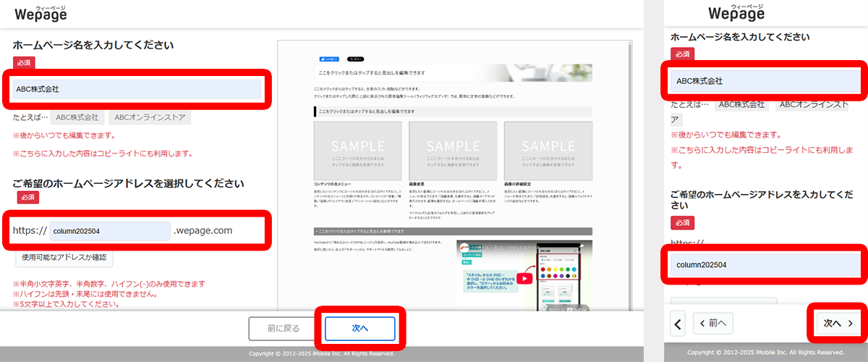Focus the desktop column202504 address field
Image resolution: width=868 pixels, height=362 pixels.
110,231
